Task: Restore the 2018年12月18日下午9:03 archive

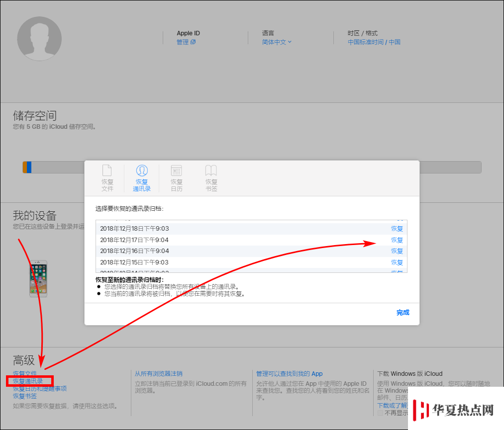Action: click(397, 229)
